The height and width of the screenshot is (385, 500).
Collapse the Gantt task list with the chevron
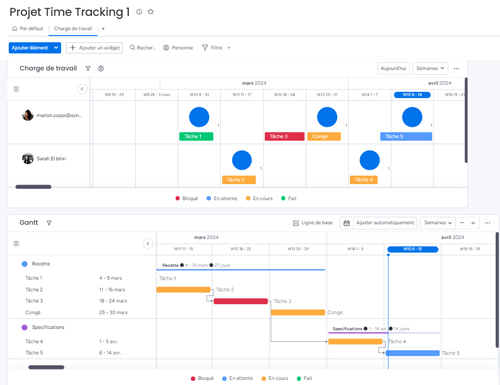click(x=148, y=244)
